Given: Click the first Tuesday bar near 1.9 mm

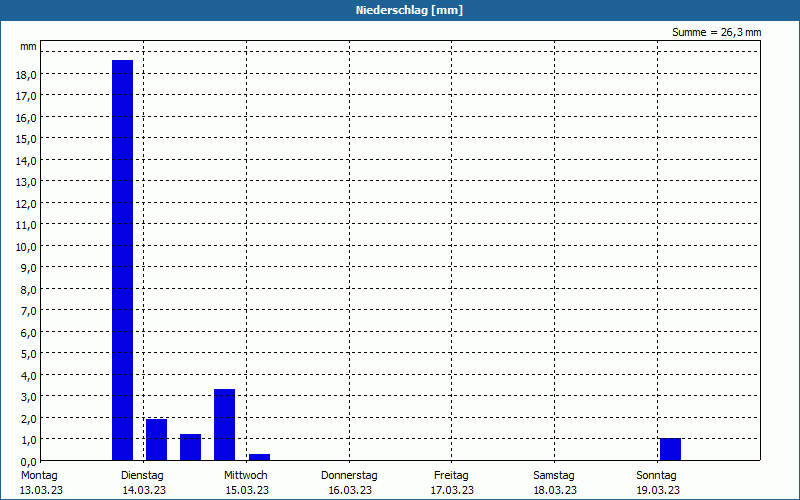Looking at the screenshot, I should pos(157,440).
